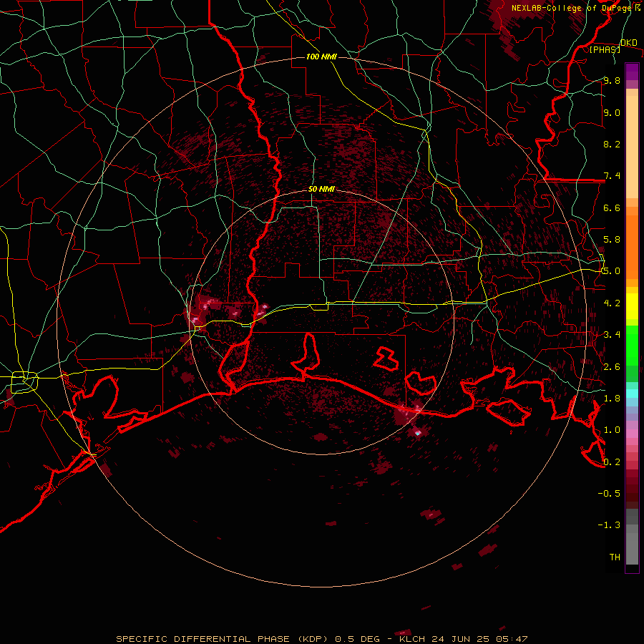Click the 8.2 scale value
Screen dimensions: 644x644
[x=612, y=144]
